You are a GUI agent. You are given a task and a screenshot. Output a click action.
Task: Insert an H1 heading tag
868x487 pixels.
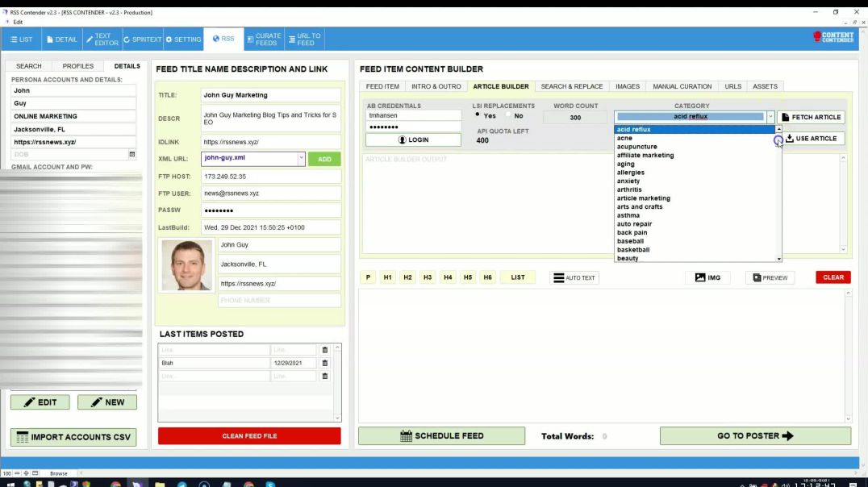coord(387,277)
